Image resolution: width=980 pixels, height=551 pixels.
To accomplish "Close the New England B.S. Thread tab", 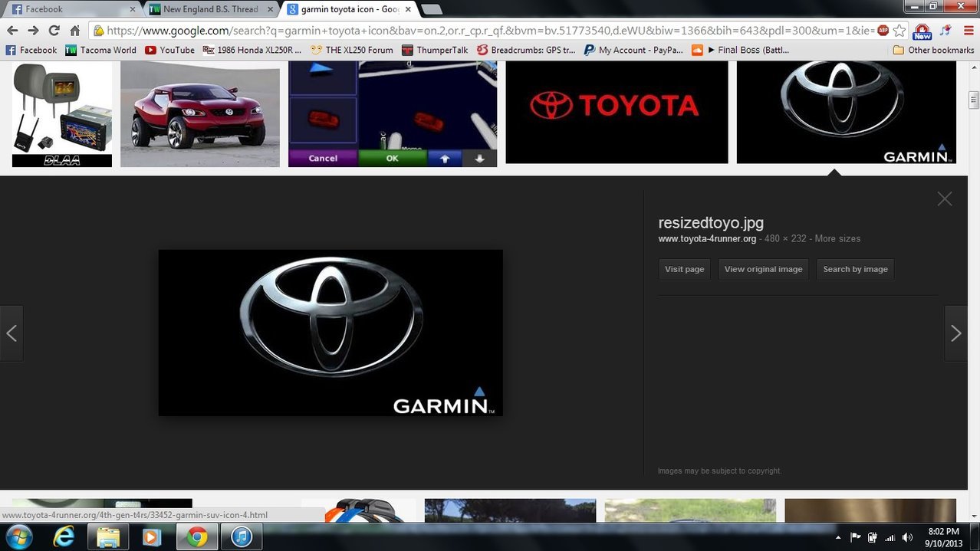I will point(270,9).
